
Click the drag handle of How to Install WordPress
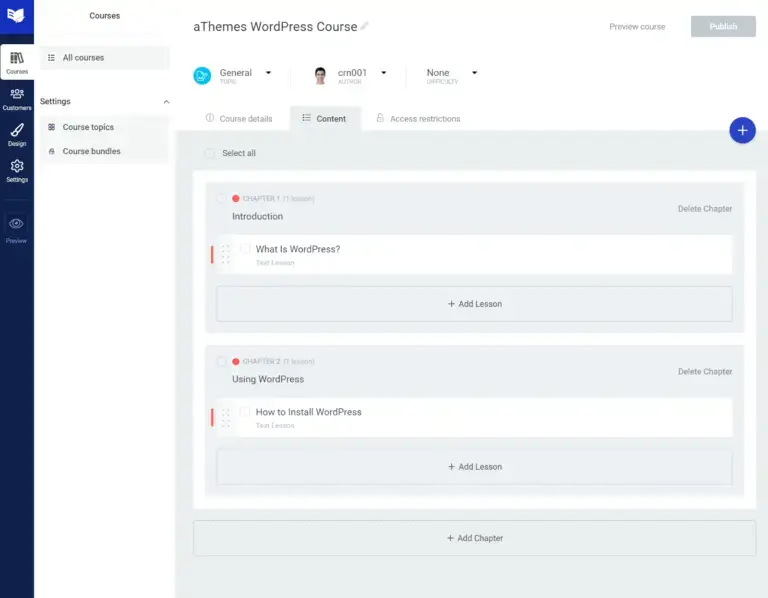point(225,418)
